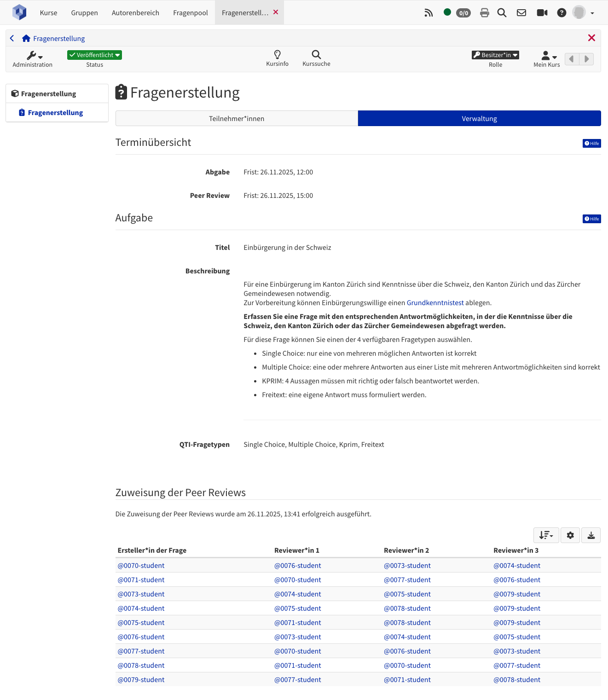Click the magnifier search icon in top bar
This screenshot has width=608, height=700.
tap(502, 13)
